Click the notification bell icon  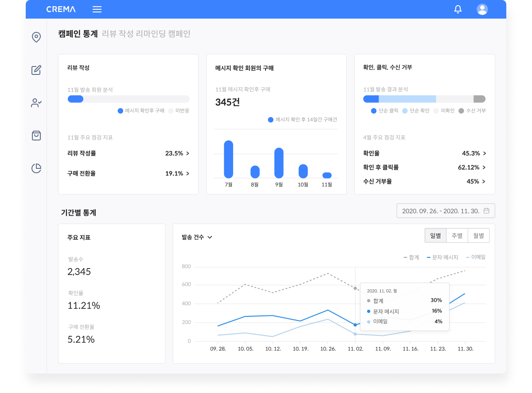click(458, 9)
